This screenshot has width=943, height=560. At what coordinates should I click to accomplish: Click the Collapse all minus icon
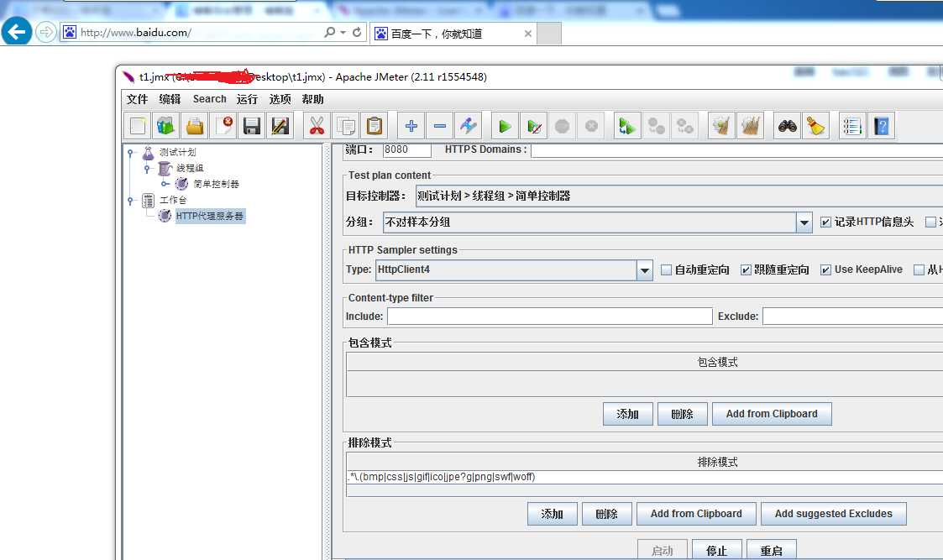[440, 126]
